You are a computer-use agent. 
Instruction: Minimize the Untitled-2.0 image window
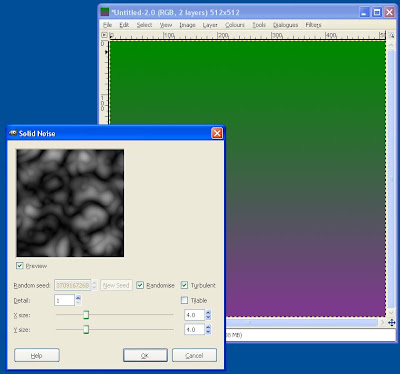[x=364, y=12]
